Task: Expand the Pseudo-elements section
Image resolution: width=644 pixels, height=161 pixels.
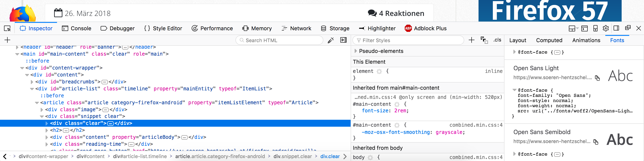Action: [x=356, y=51]
